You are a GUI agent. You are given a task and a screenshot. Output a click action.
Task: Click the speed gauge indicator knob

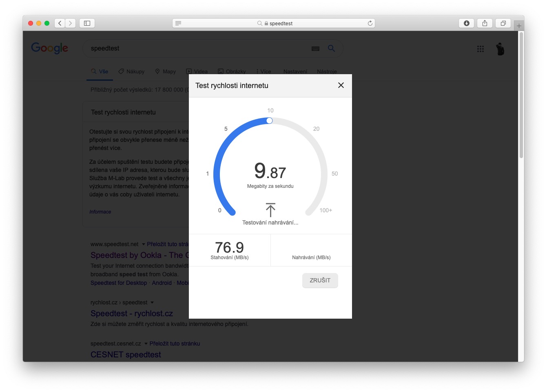click(x=269, y=121)
